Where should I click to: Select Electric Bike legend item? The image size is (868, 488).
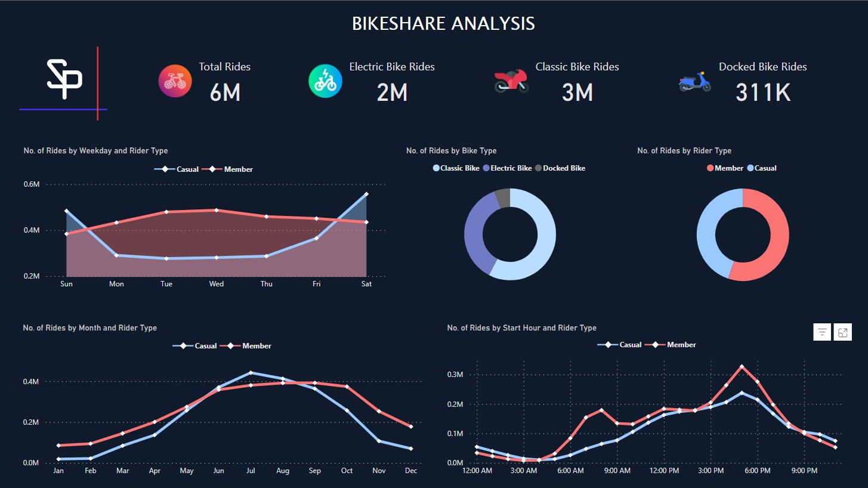[507, 168]
